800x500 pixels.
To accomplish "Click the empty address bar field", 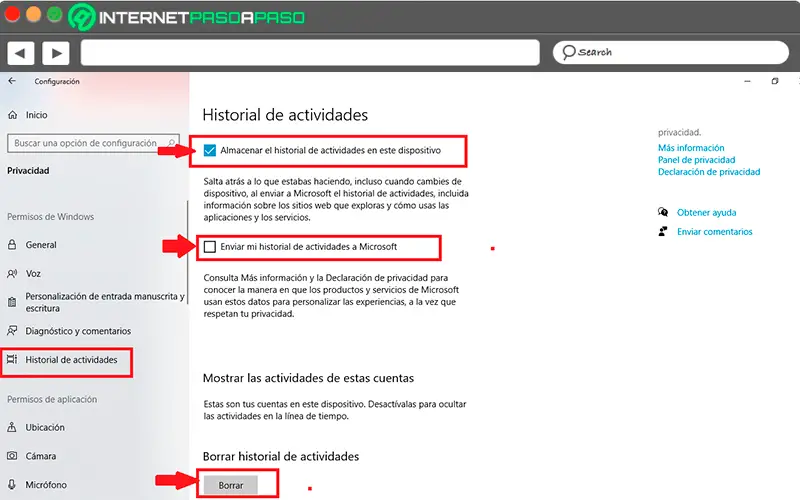I will click(310, 52).
